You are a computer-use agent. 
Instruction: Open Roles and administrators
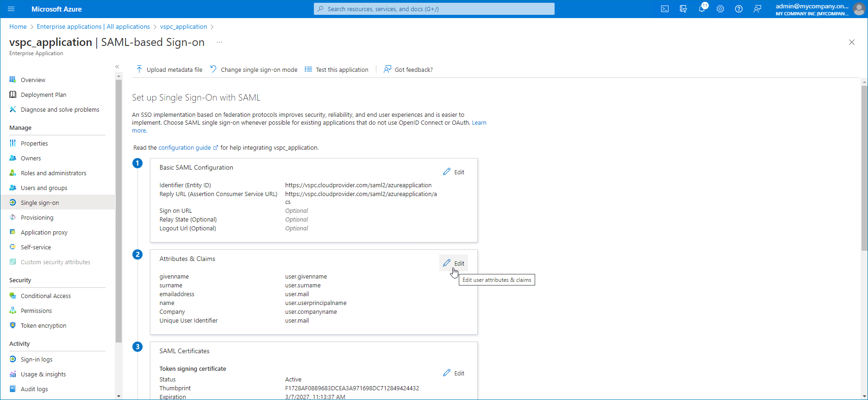point(57,173)
